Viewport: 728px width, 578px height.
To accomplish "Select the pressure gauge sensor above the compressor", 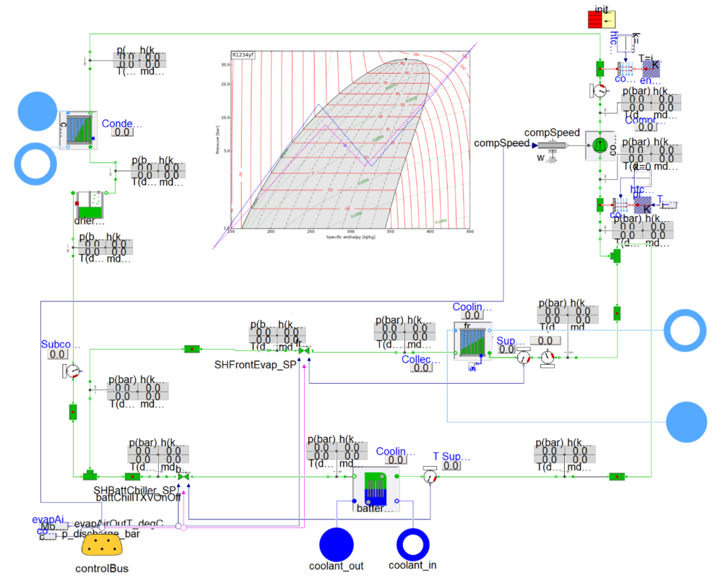I will (x=599, y=92).
